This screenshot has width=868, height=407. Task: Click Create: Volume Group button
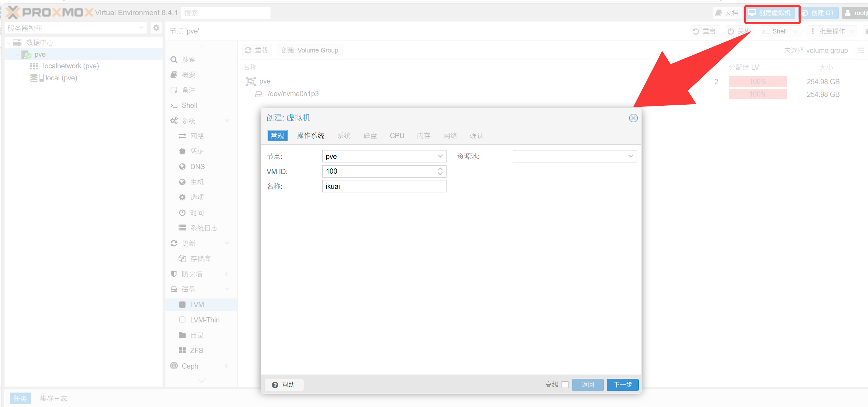click(x=310, y=50)
